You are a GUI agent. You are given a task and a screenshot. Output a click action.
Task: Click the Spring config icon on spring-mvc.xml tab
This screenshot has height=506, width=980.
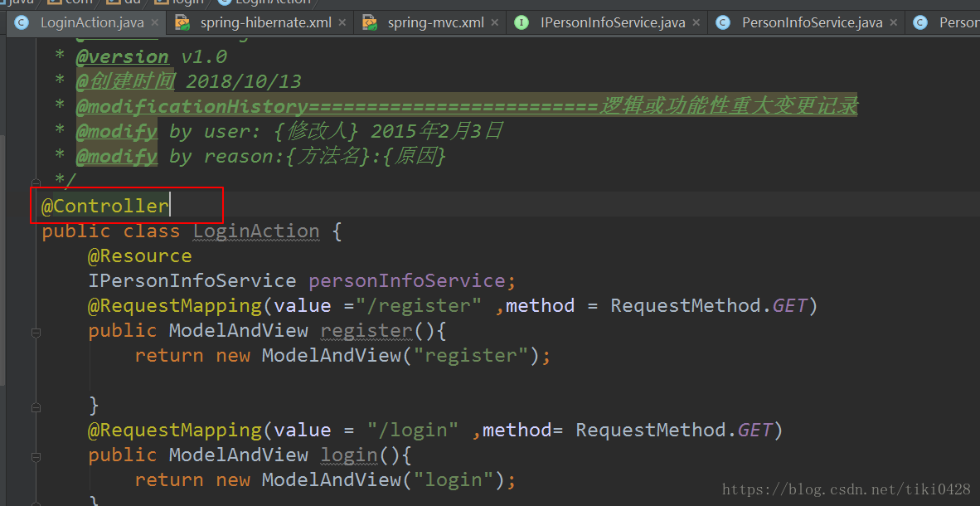point(367,22)
